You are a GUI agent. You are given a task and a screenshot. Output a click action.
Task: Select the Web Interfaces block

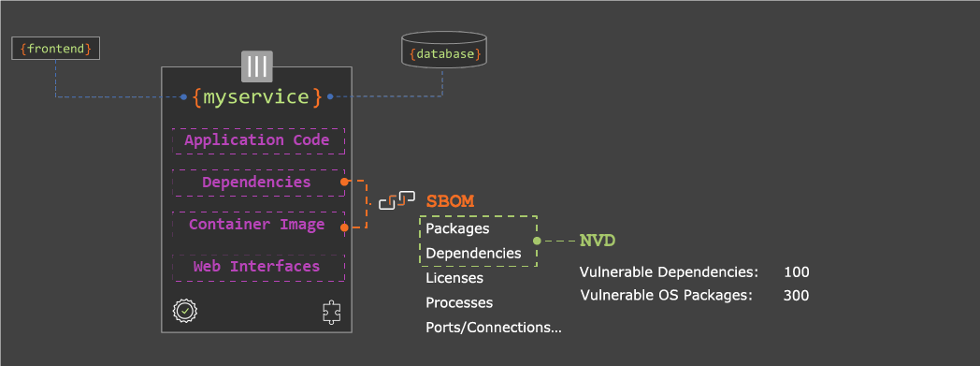pyautogui.click(x=258, y=267)
